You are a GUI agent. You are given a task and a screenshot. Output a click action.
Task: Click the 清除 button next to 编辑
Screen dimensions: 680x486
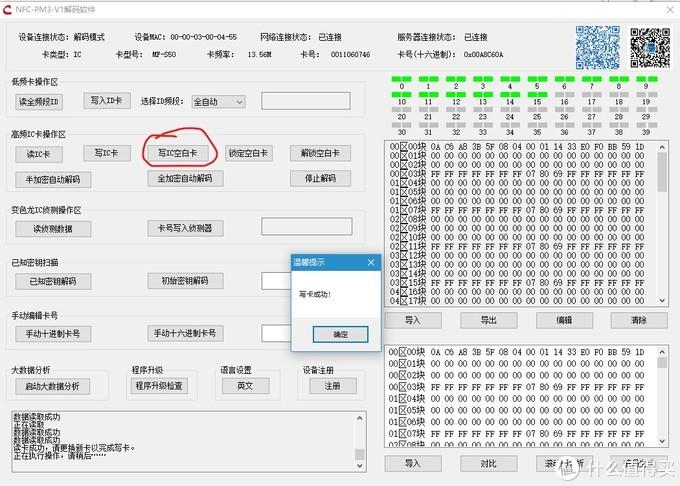click(639, 320)
